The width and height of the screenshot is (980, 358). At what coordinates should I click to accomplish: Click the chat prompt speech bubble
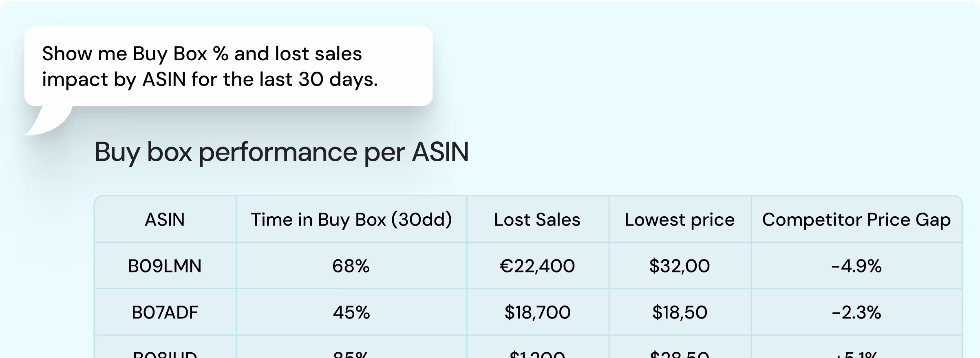pyautogui.click(x=228, y=66)
